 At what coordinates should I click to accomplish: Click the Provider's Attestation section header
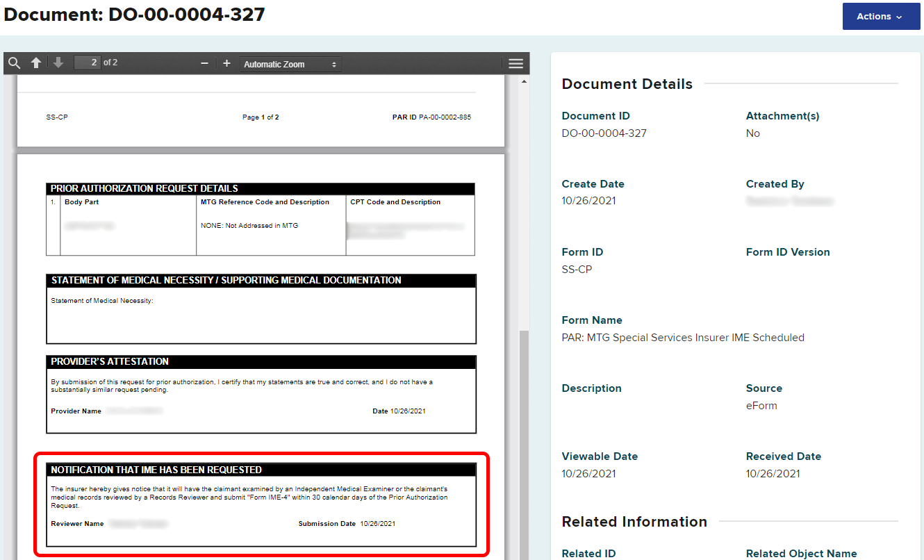(110, 361)
